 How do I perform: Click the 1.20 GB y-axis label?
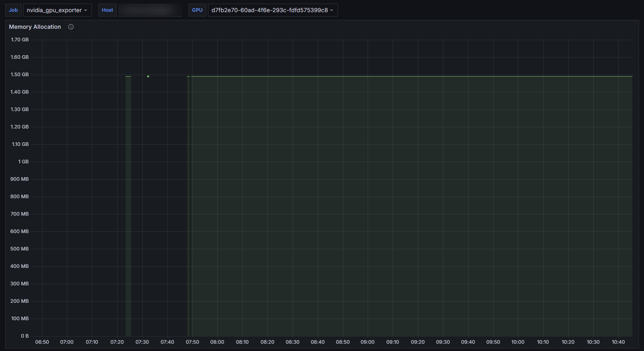coord(20,127)
